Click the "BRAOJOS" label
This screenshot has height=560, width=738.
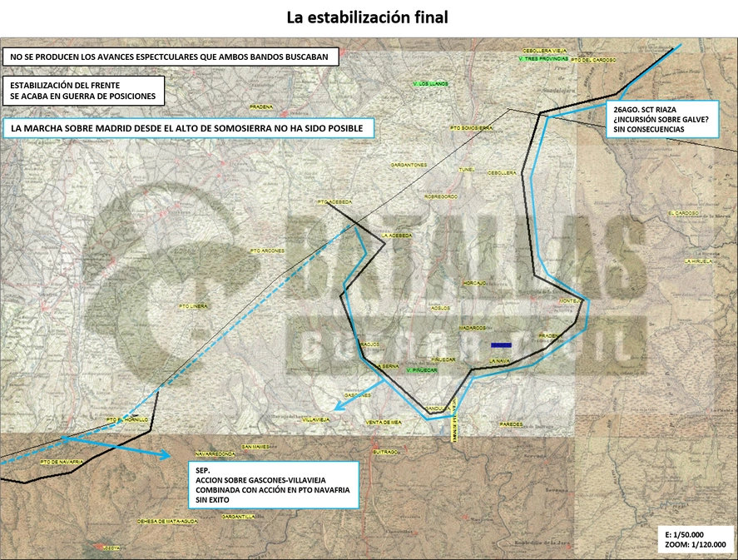(x=369, y=344)
